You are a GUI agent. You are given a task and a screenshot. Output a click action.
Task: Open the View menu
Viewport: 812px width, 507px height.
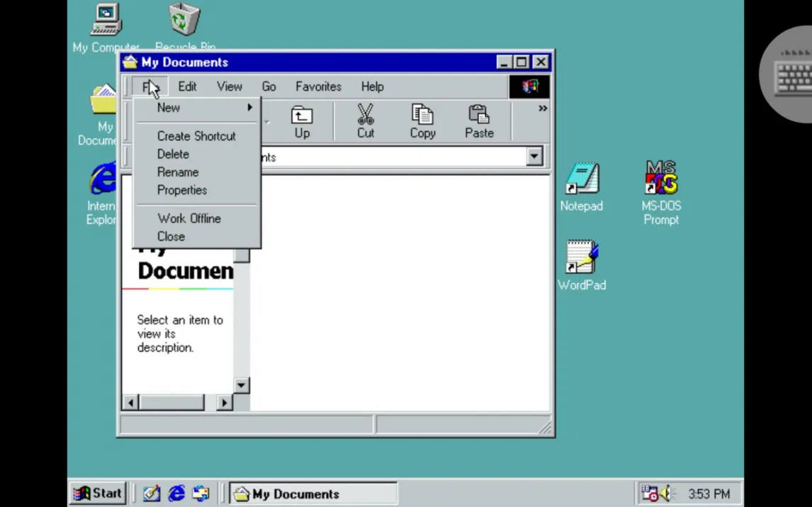[229, 86]
